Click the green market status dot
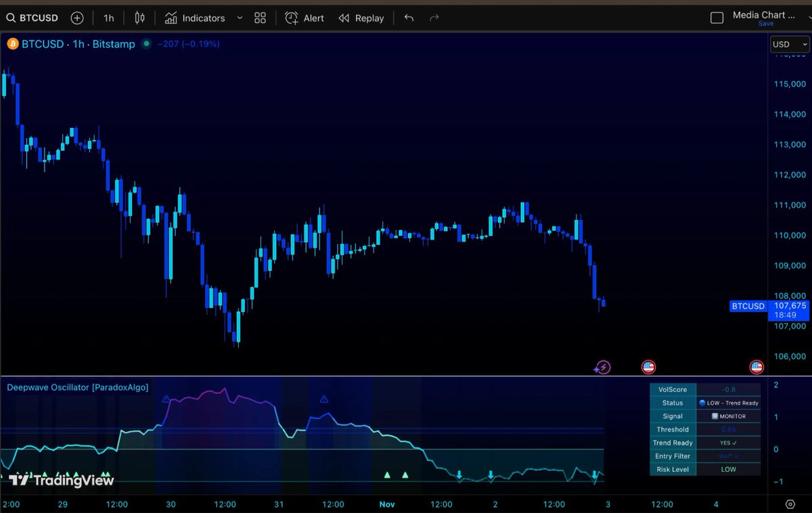Screen dimensions: 812x513 (x=146, y=44)
